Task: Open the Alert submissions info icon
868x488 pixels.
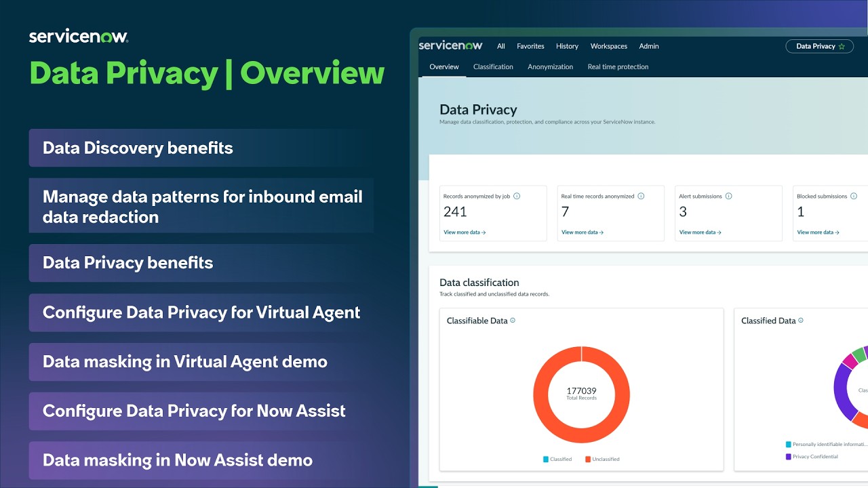Action: 729,196
